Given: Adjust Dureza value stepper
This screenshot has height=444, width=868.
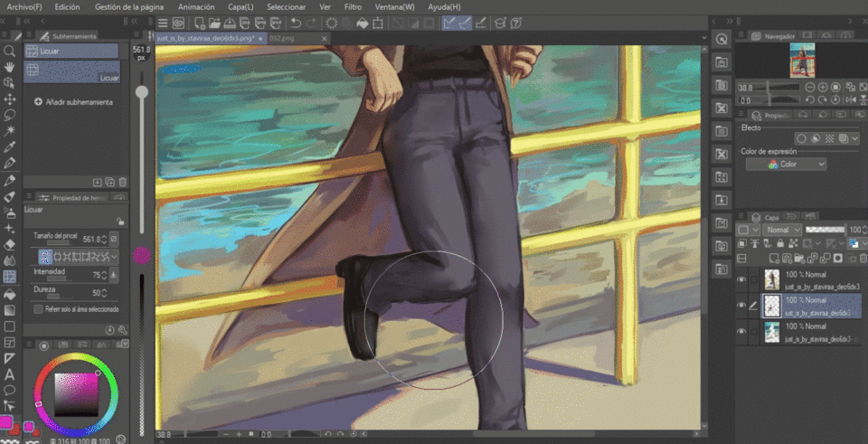Looking at the screenshot, I should tap(104, 292).
